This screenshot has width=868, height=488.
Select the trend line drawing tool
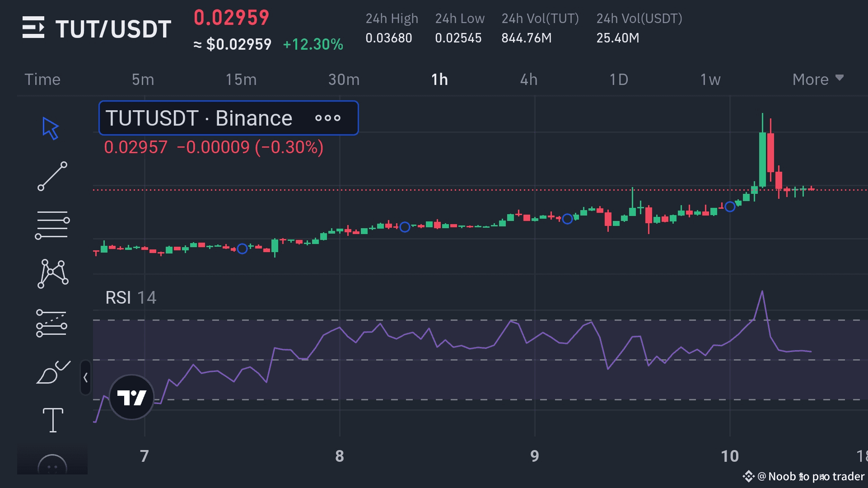click(x=52, y=176)
